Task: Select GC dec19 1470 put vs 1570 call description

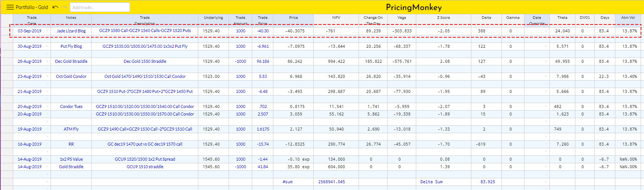Action: [145, 144]
